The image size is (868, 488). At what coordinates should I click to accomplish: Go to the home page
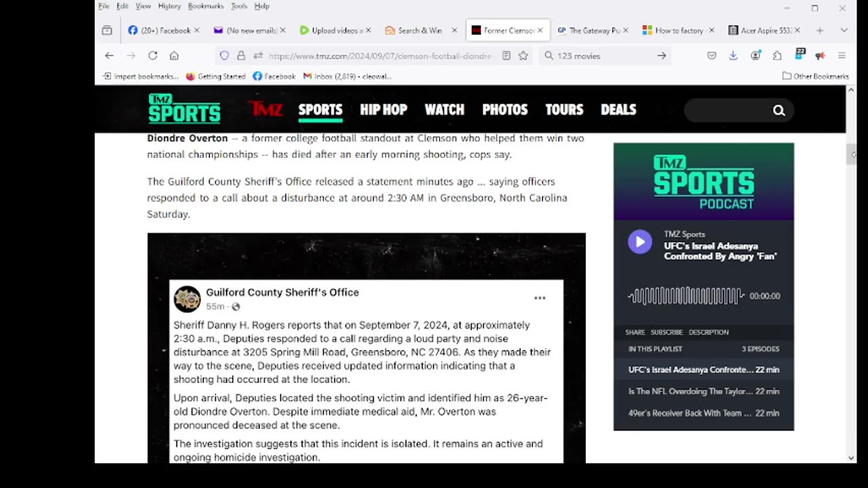tap(174, 56)
